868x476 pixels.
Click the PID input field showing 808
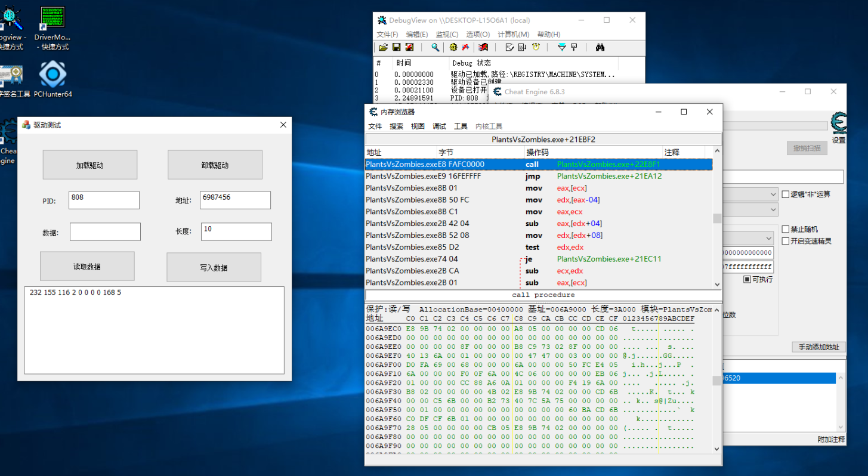(104, 200)
